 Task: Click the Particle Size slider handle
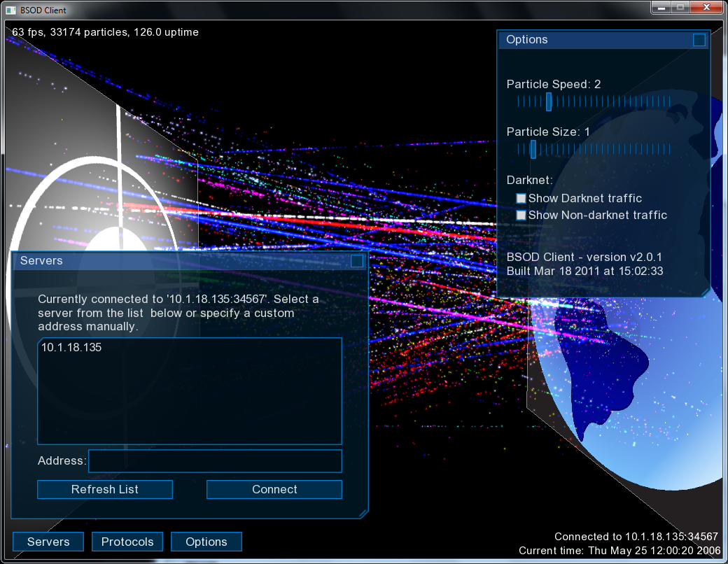[x=533, y=149]
